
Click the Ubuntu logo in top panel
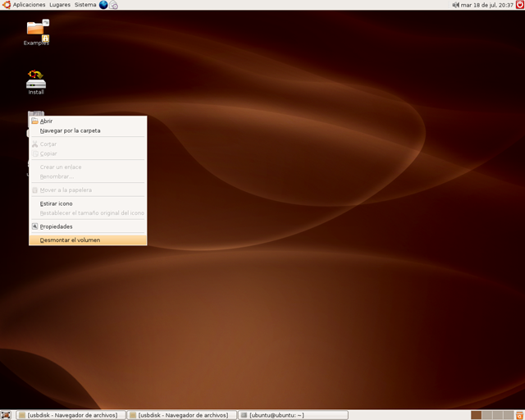click(6, 5)
